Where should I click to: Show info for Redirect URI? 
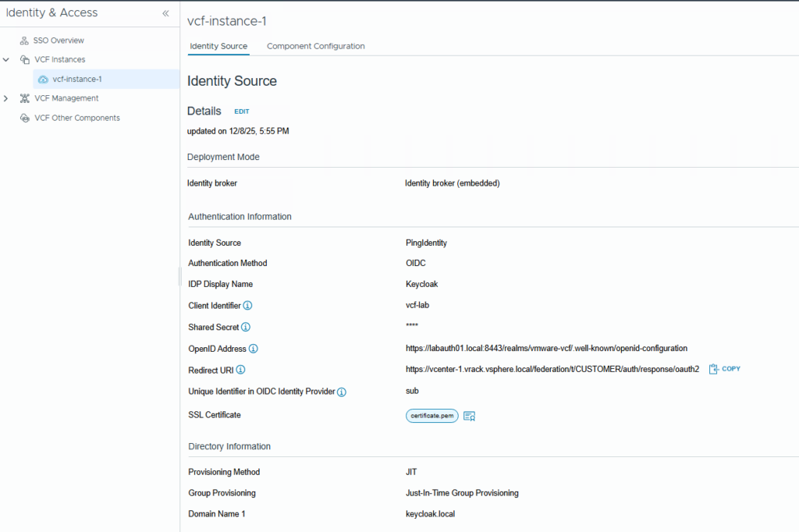point(240,370)
